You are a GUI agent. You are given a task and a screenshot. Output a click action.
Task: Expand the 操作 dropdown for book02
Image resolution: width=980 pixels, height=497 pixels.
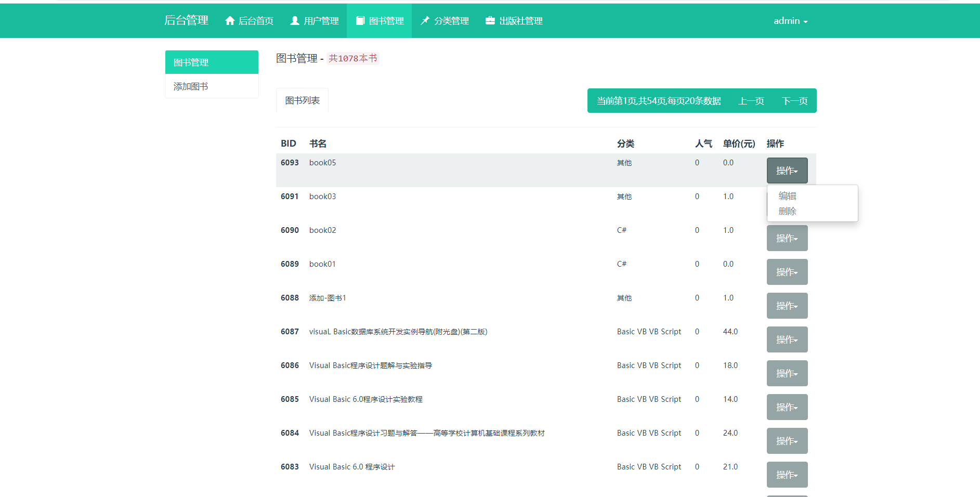(787, 238)
